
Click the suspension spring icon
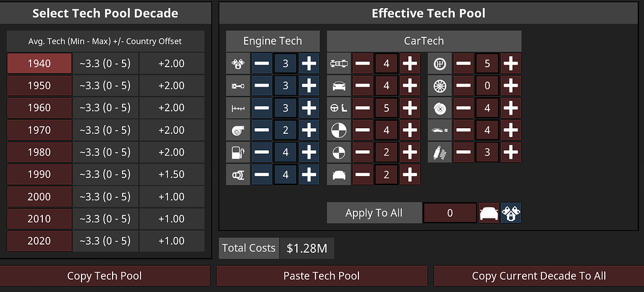[440, 153]
